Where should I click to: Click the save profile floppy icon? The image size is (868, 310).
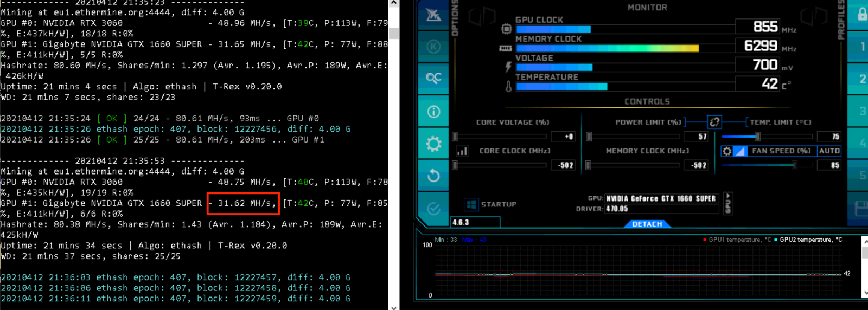pos(860,209)
